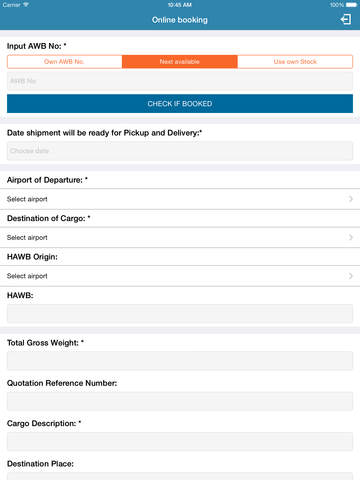Image resolution: width=360 pixels, height=480 pixels.
Task: Select the Own AWB No. segment
Action: (x=65, y=62)
